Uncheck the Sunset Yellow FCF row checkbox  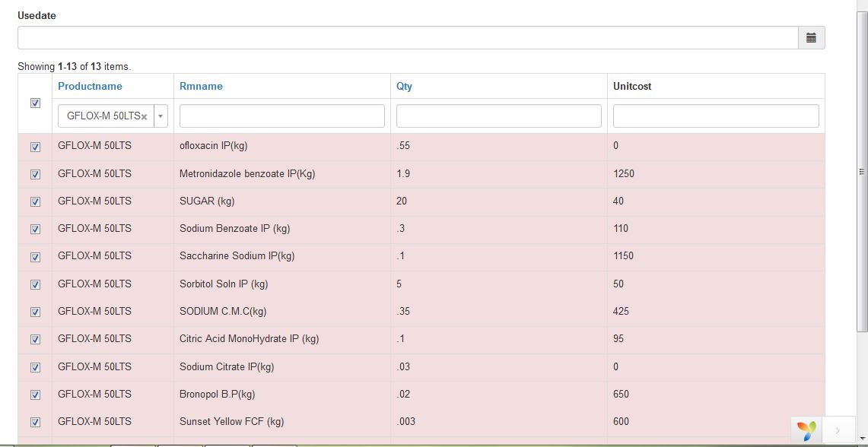(x=35, y=422)
